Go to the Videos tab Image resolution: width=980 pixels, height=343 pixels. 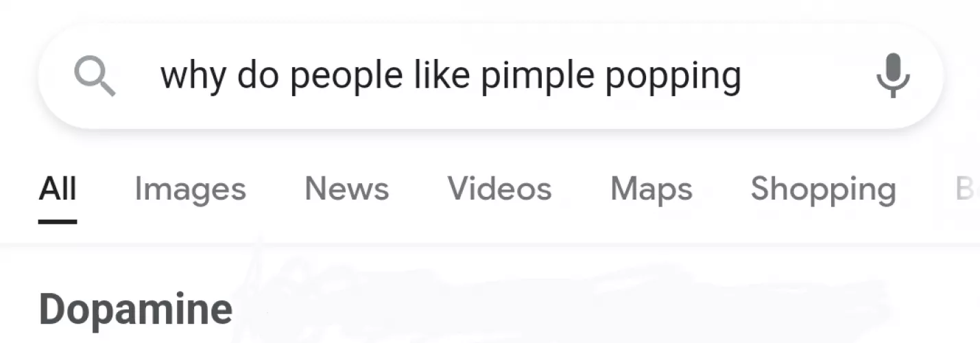pos(499,189)
